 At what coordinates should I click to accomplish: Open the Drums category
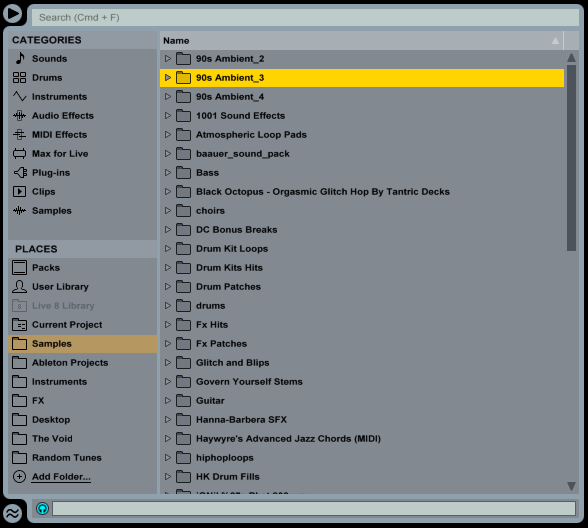click(x=82, y=78)
